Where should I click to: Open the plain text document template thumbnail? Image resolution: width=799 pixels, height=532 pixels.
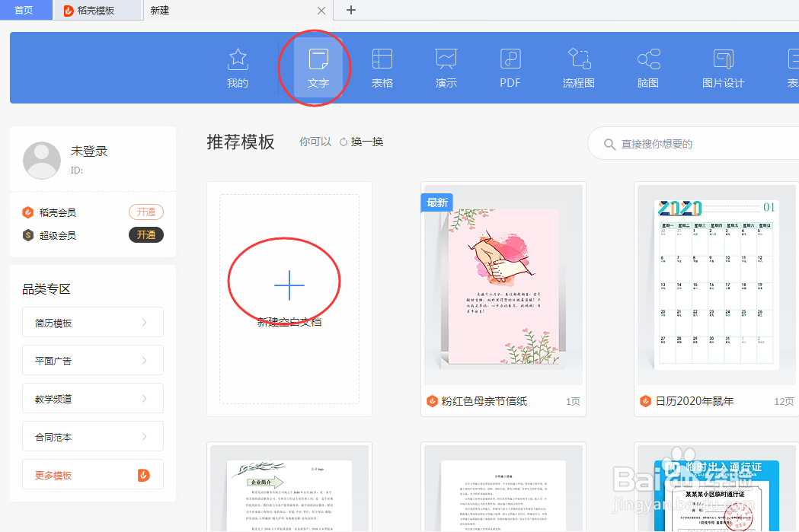[x=503, y=489]
